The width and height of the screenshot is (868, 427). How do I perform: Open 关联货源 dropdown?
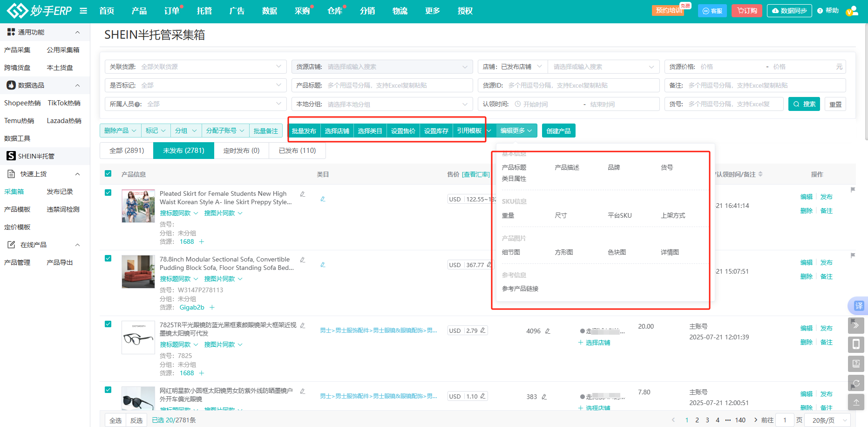(196, 67)
